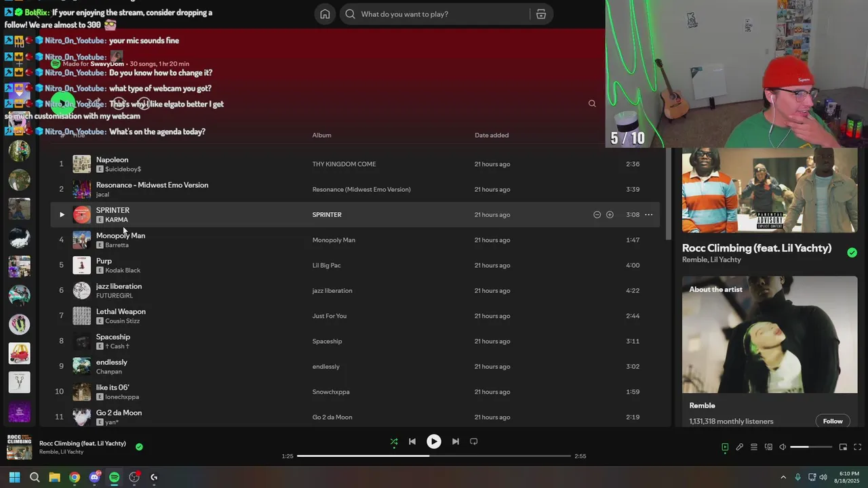Sort by the Date added column header
Screen dimensions: 868x488
point(492,136)
